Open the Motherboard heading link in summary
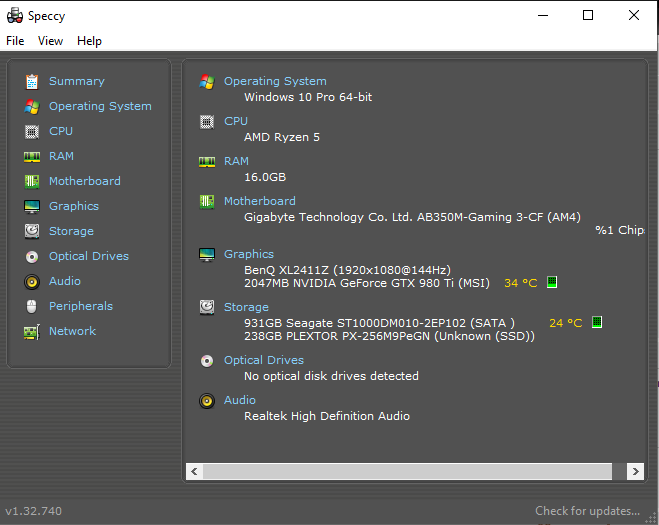 [259, 201]
